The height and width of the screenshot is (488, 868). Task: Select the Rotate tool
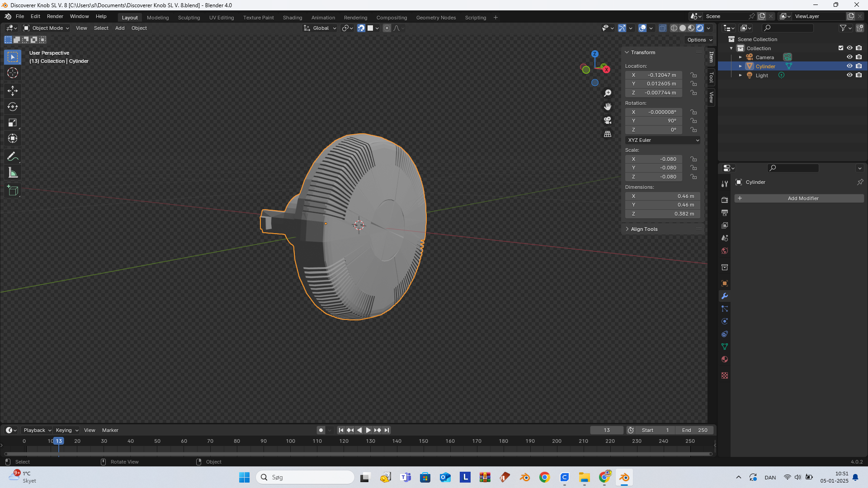click(13, 107)
